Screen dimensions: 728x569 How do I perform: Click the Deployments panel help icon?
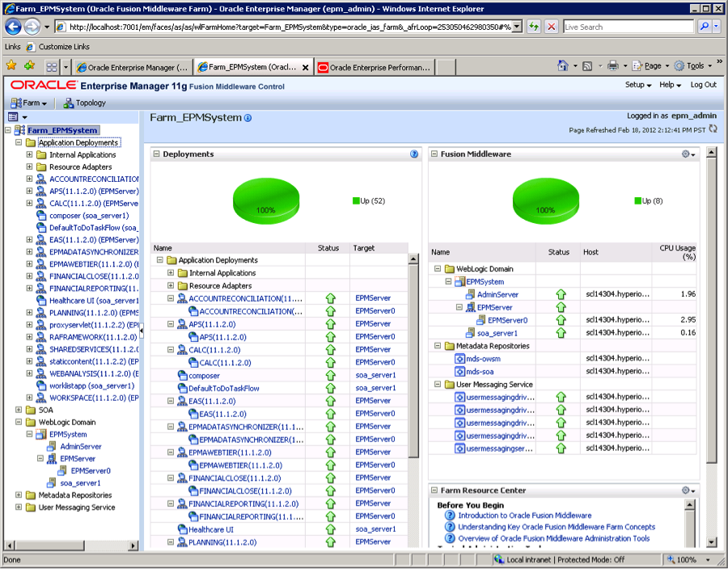point(414,154)
